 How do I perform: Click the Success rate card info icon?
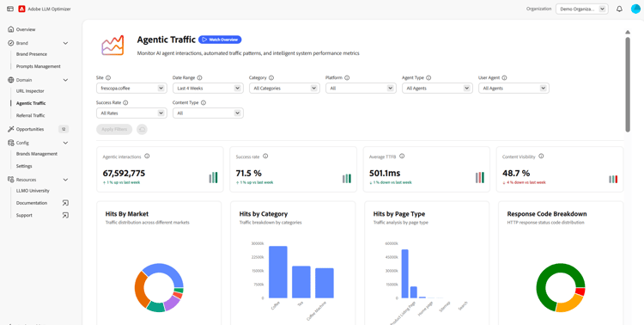[x=265, y=156]
